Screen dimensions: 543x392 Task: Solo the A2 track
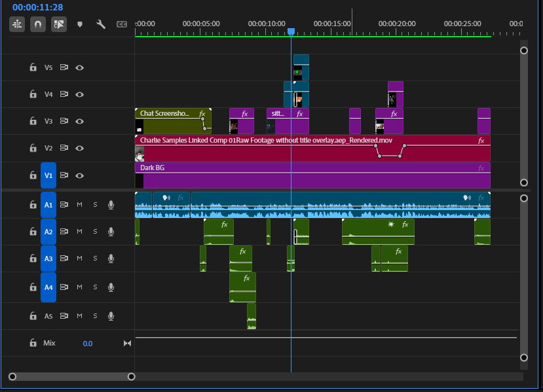click(x=95, y=232)
